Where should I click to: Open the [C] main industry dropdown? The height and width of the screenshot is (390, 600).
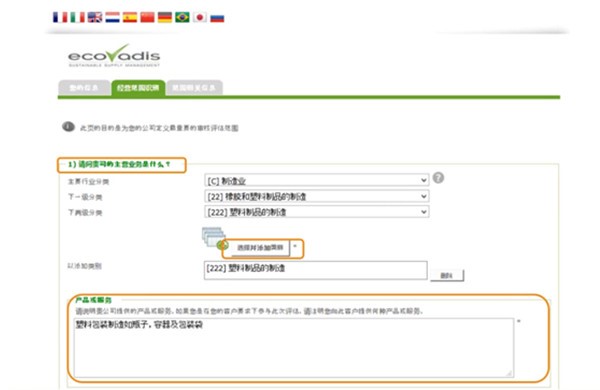point(317,180)
